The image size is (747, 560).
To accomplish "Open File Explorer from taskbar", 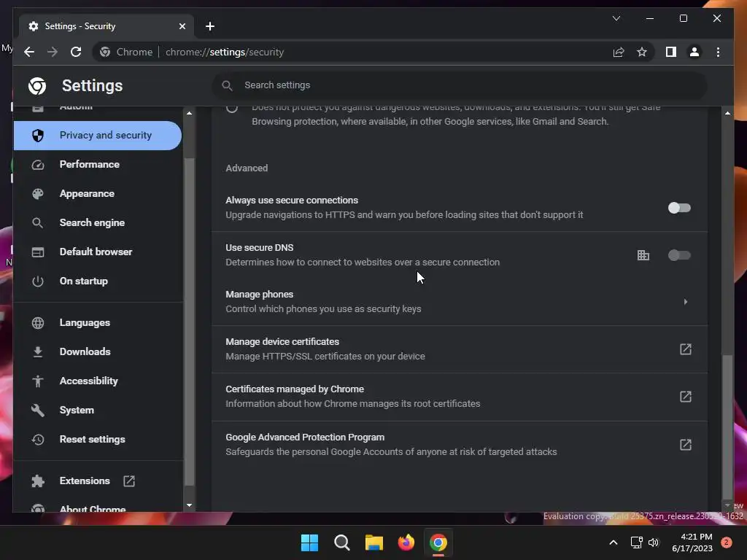I will click(374, 542).
